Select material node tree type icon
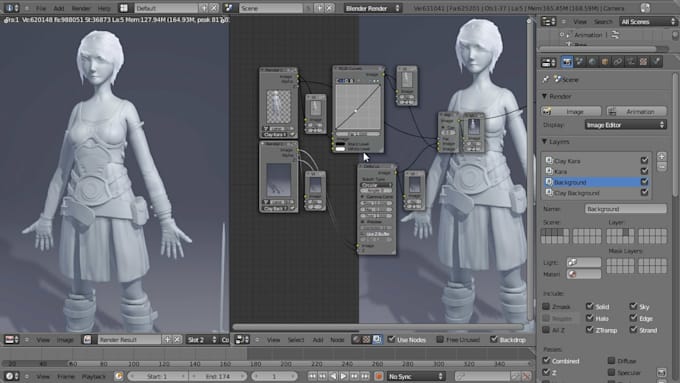This screenshot has width=680, height=383. (356, 340)
